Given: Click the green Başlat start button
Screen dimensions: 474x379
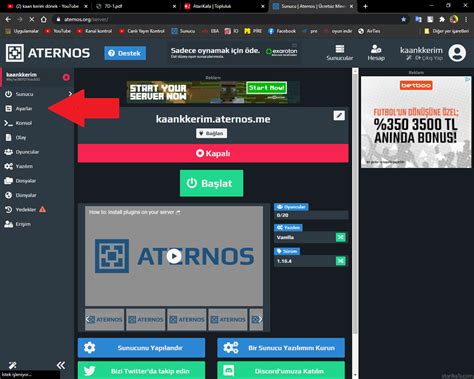Looking at the screenshot, I should (x=212, y=183).
